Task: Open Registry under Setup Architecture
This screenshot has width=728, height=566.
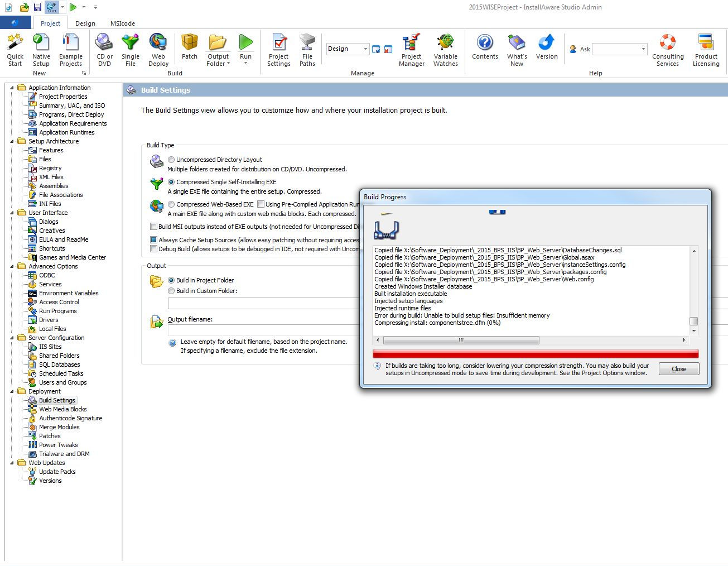Action: pyautogui.click(x=50, y=168)
